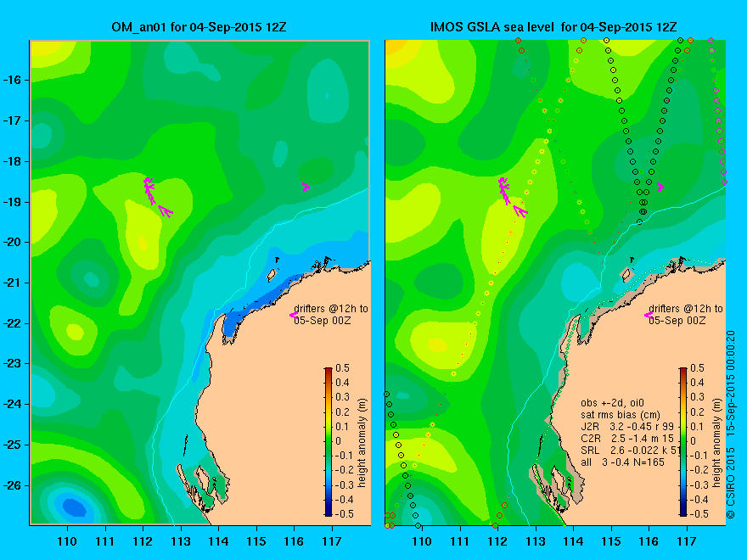Click the "height anomaly (m)" label in the left map

[362, 442]
